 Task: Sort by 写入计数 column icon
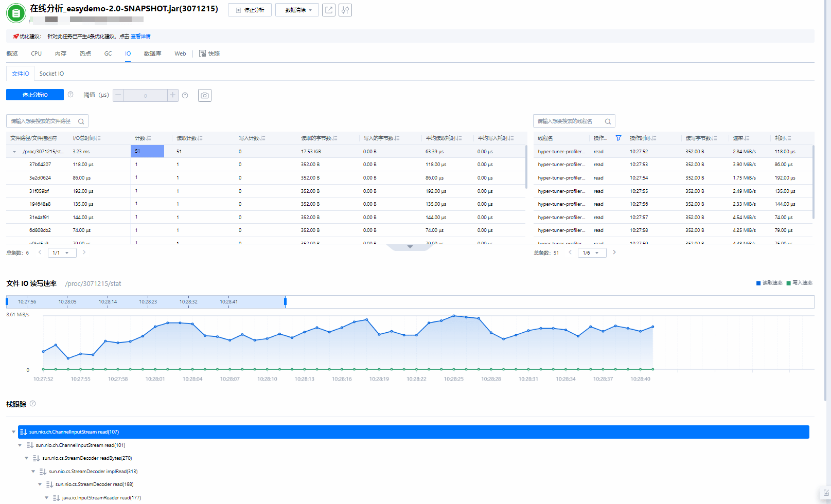[263, 138]
